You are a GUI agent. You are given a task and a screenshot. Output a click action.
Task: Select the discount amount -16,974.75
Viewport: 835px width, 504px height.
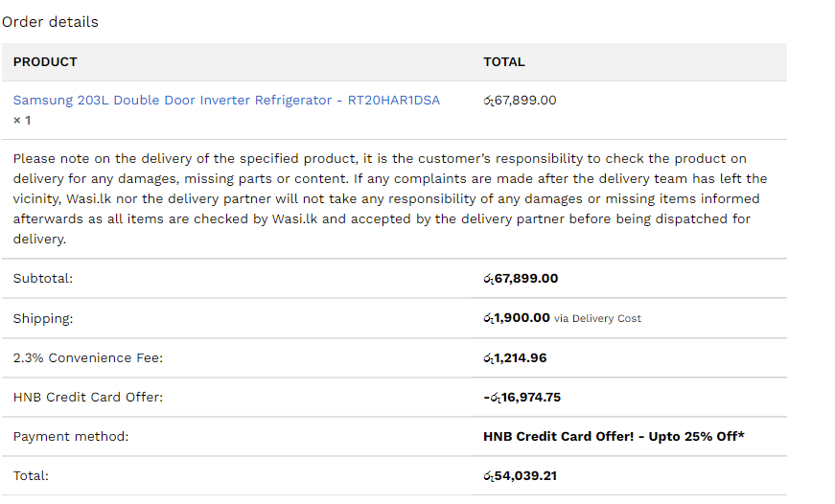click(x=522, y=397)
